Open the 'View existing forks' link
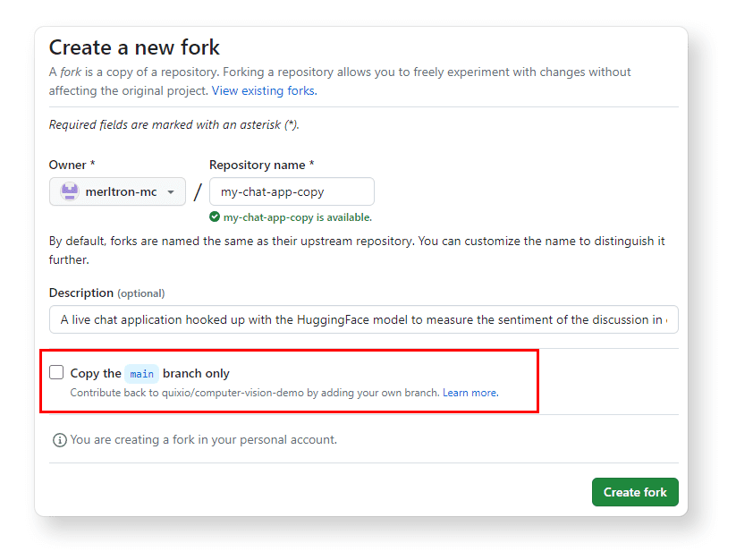 [266, 90]
